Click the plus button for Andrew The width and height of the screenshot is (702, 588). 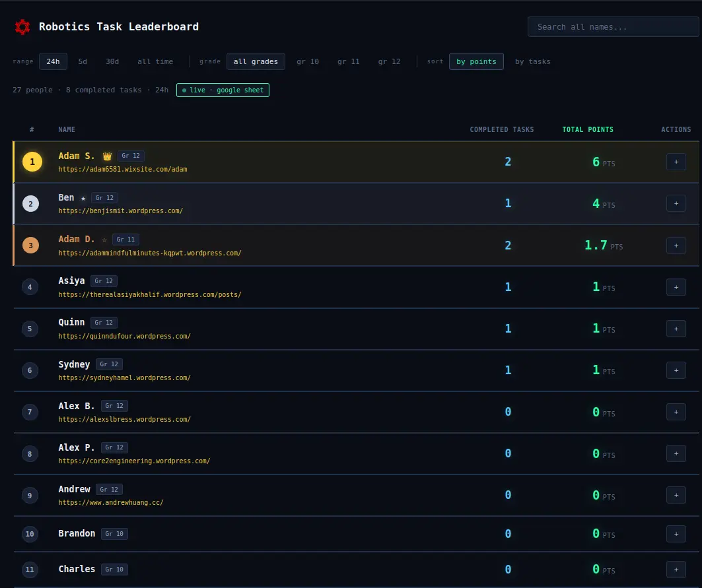point(676,495)
